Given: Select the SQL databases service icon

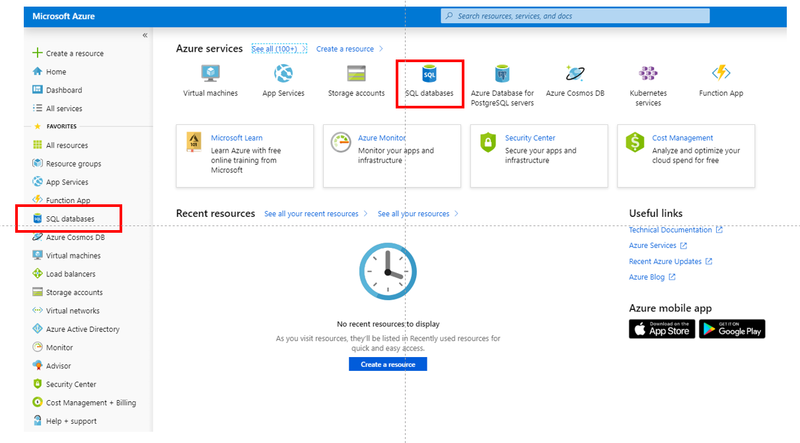Looking at the screenshot, I should (x=429, y=75).
